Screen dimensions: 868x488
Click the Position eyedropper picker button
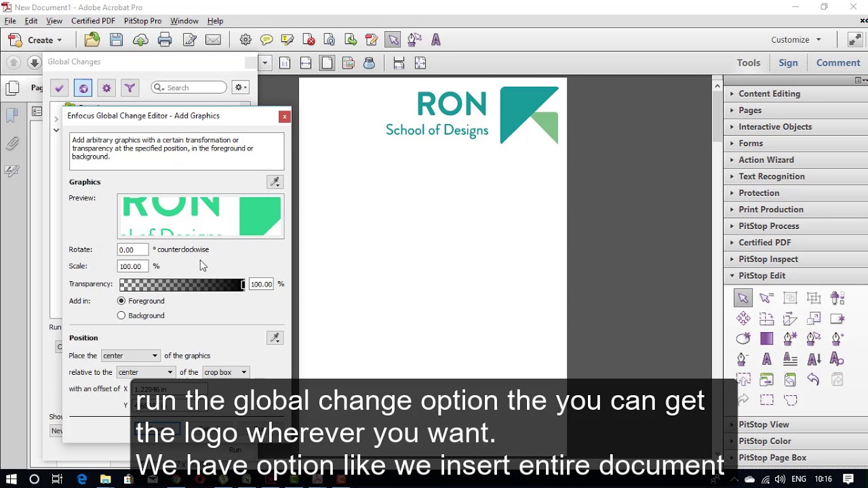pyautogui.click(x=275, y=338)
